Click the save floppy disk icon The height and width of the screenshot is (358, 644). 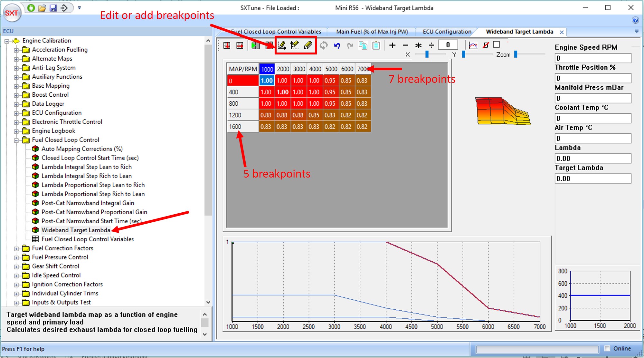coord(53,8)
